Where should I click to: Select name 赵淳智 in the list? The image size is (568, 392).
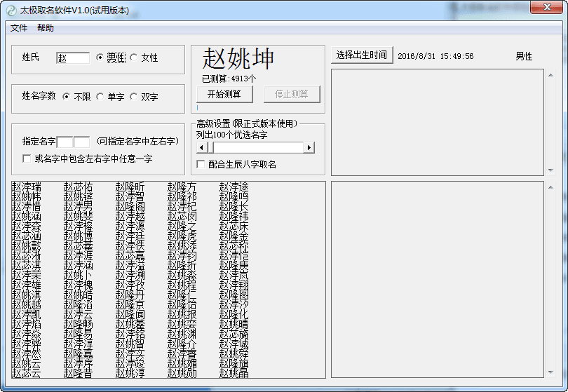tap(130, 197)
